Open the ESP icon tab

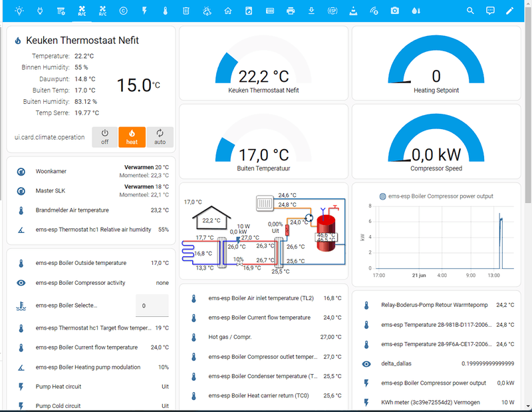pyautogui.click(x=332, y=11)
